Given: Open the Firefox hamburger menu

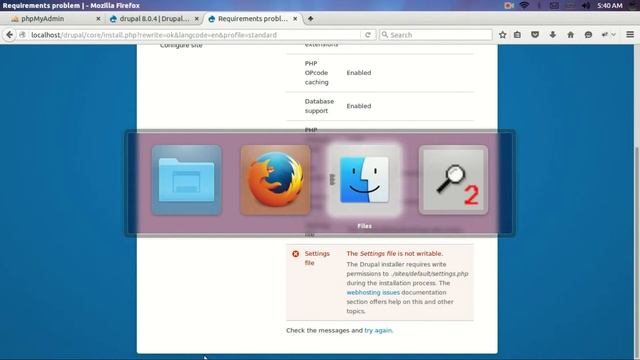Looking at the screenshot, I should pos(630,35).
